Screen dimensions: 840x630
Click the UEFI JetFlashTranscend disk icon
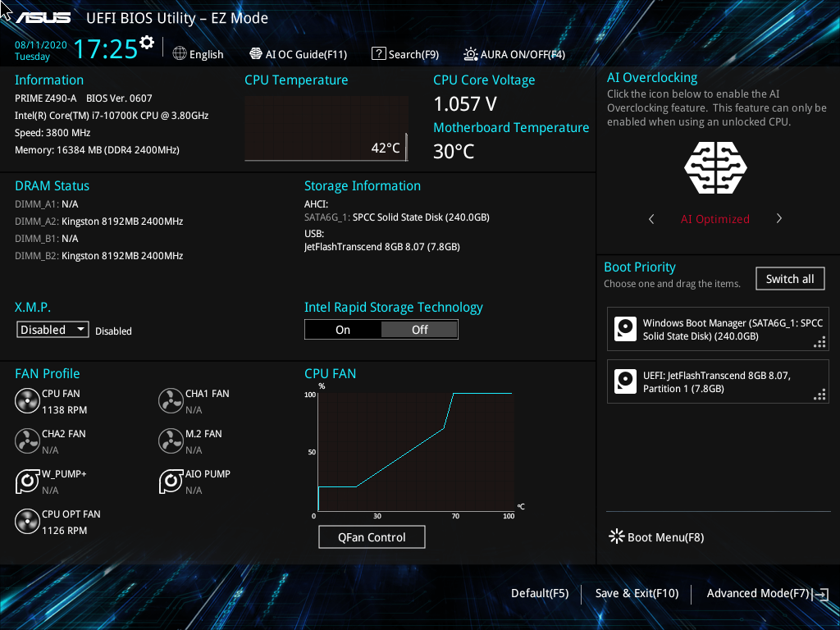point(625,381)
